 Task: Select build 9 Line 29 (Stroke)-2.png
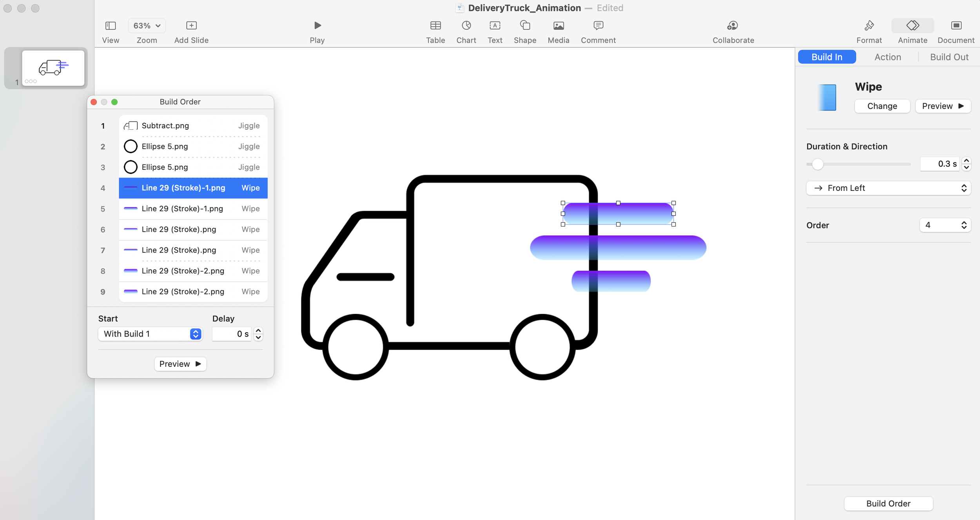click(x=193, y=292)
